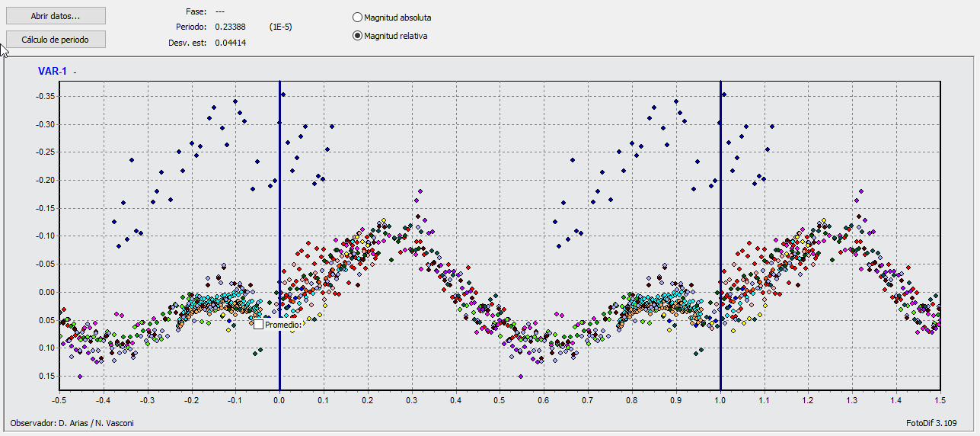This screenshot has width=980, height=436.
Task: Click the -0.5 tick label on the x-axis
Action: (59, 399)
